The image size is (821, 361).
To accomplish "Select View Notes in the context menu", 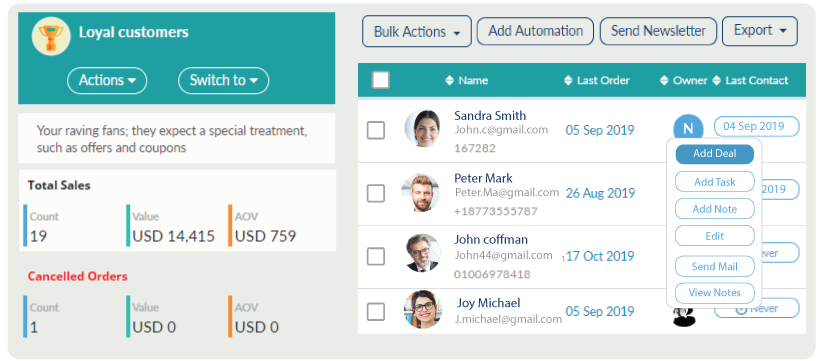I will click(715, 293).
